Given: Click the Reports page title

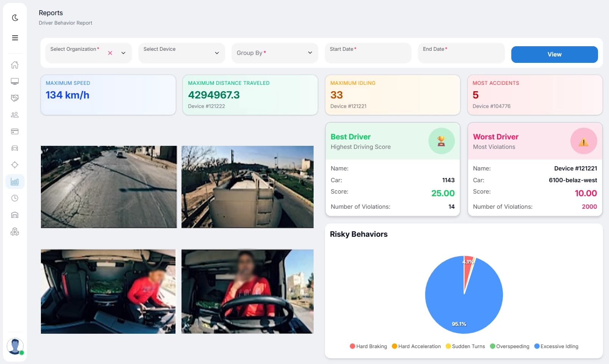Looking at the screenshot, I should [x=51, y=13].
